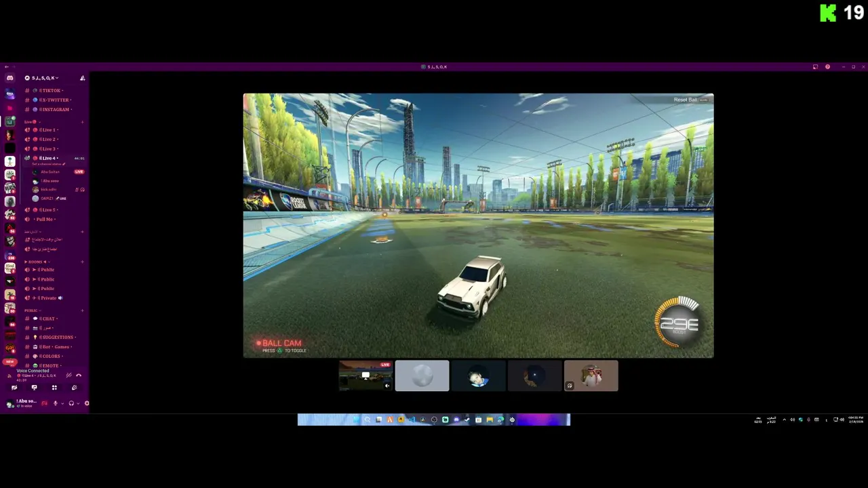The image size is (868, 488).
Task: Open Discord help icon in title bar
Action: click(827, 66)
